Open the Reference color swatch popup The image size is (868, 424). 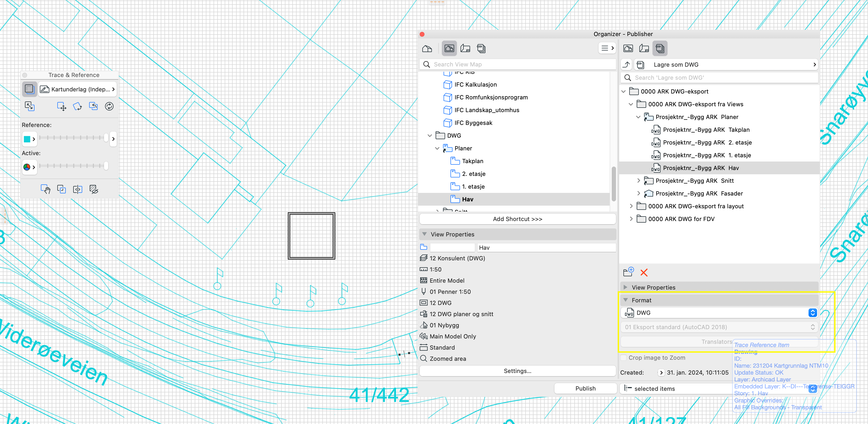coord(29,139)
